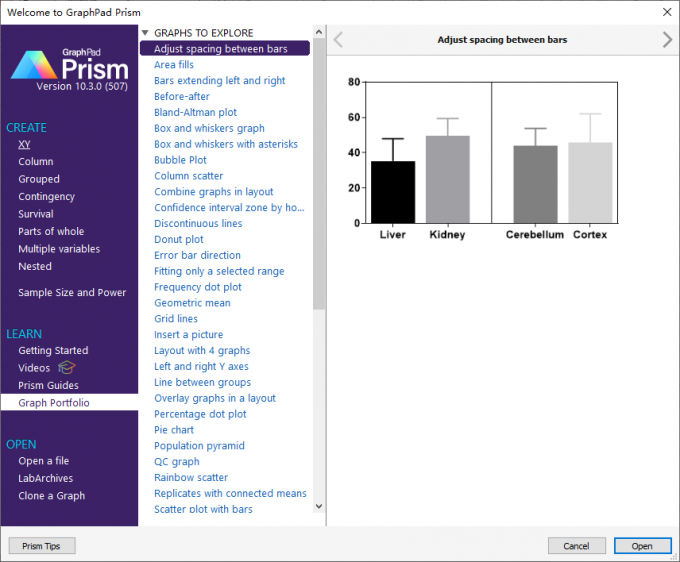Select Area fills graph
The height and width of the screenshot is (562, 680).
(174, 65)
